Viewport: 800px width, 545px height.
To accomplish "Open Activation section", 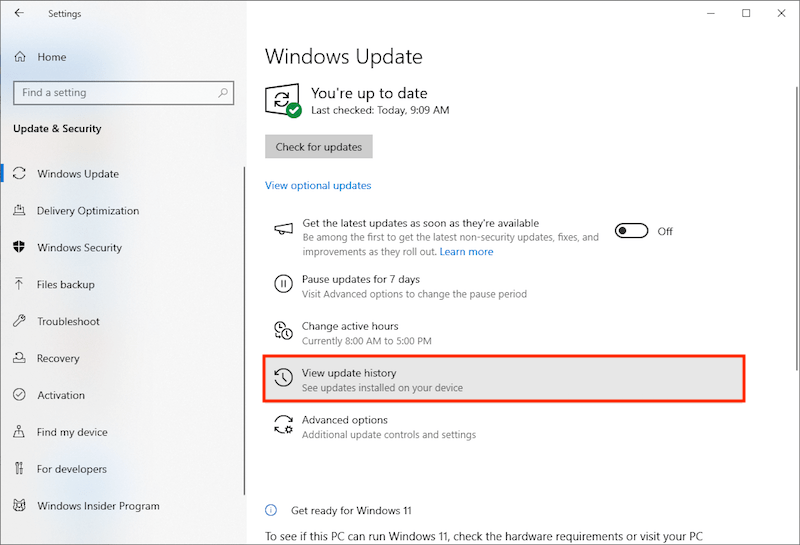I will (x=61, y=395).
